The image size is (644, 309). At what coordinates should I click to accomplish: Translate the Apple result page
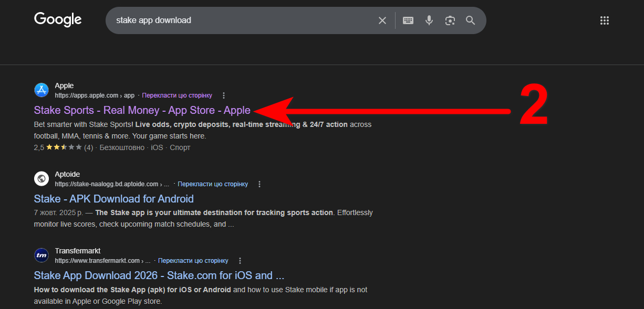[x=177, y=95]
